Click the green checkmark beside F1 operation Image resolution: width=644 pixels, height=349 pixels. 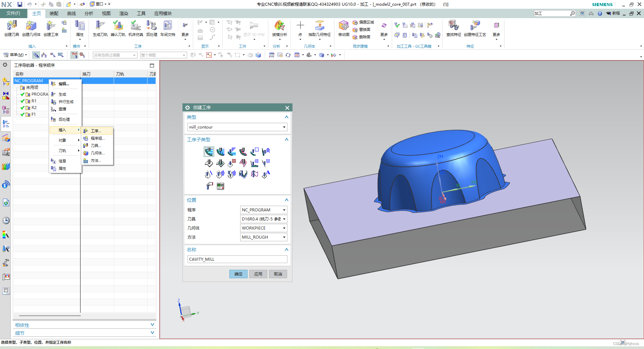tap(22, 114)
